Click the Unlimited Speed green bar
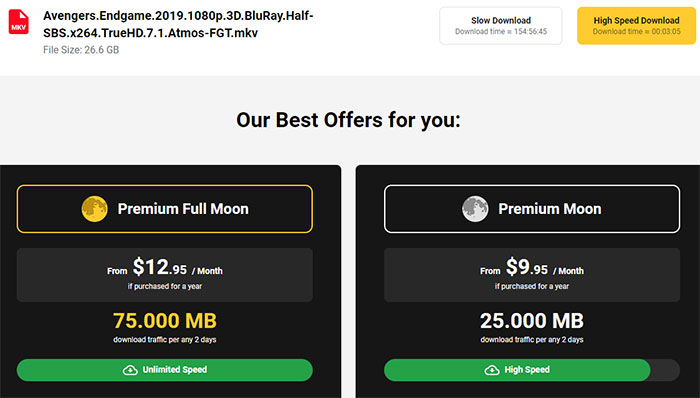This screenshot has width=700, height=398. tap(165, 370)
